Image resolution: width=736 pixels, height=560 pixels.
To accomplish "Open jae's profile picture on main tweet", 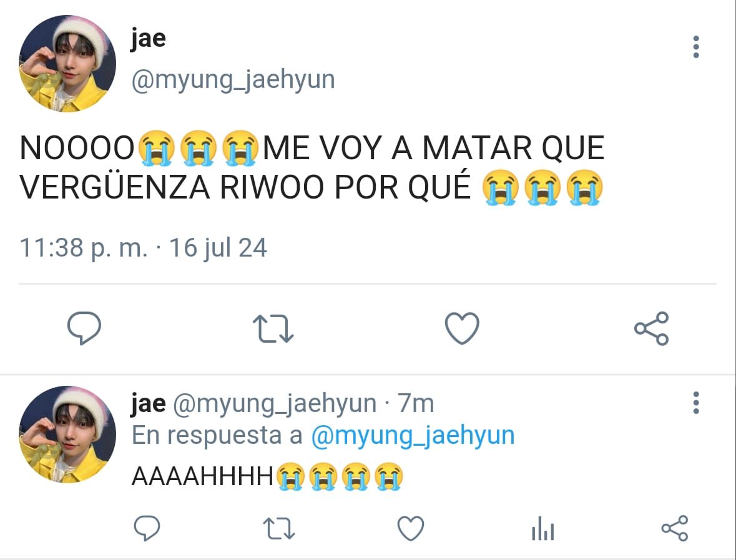I will (67, 64).
